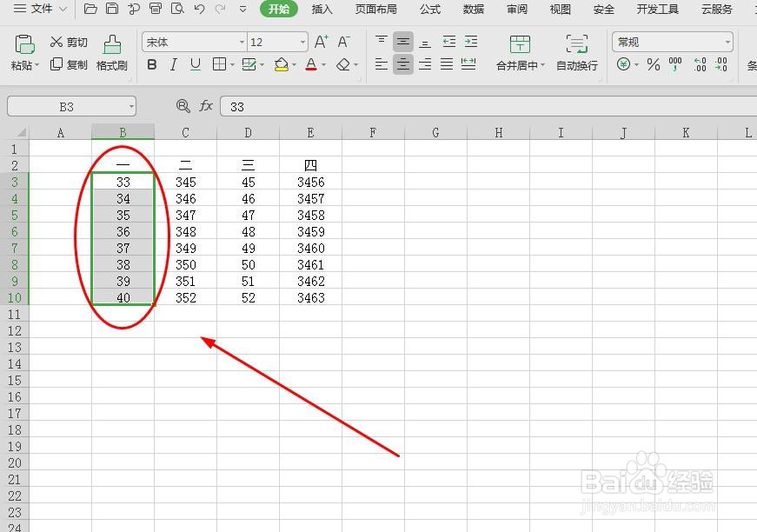Viewport: 757px width, 532px height.
Task: Toggle align text right
Action: point(425,63)
